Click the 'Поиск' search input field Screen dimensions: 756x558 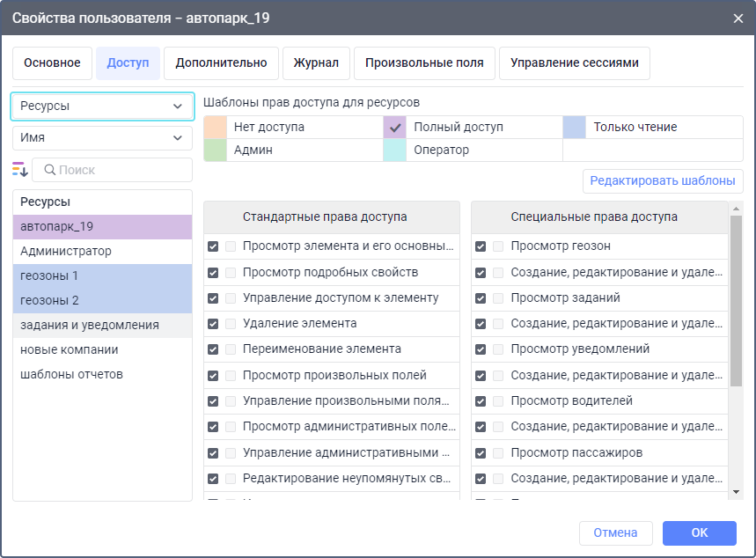pos(121,170)
